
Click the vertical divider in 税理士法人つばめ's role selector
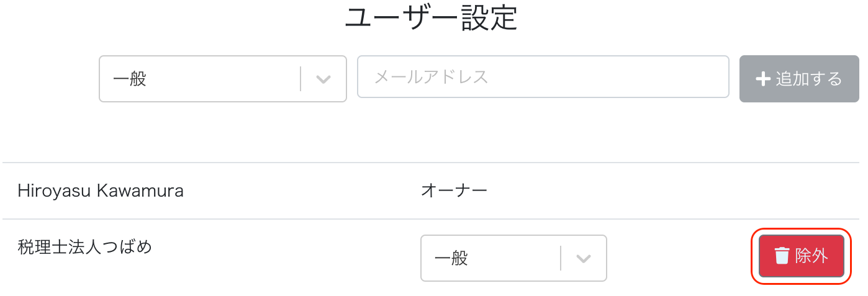[x=561, y=258]
